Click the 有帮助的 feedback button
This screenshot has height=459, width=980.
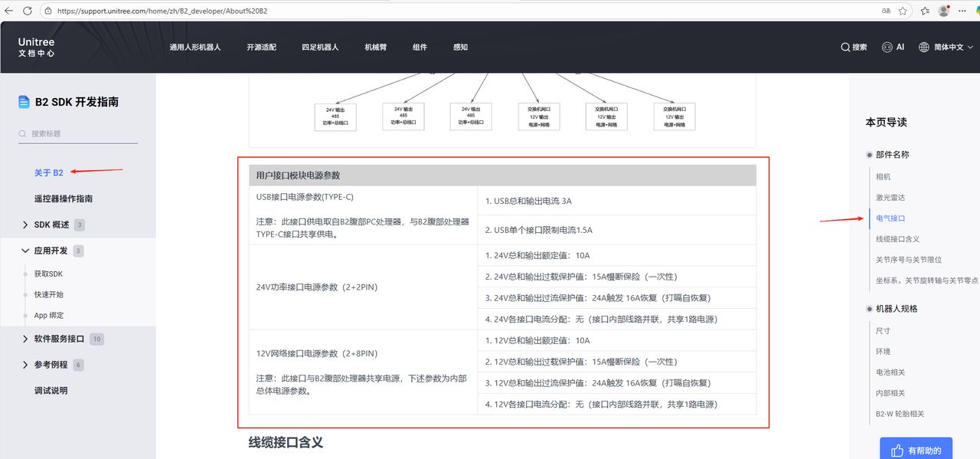(x=916, y=450)
